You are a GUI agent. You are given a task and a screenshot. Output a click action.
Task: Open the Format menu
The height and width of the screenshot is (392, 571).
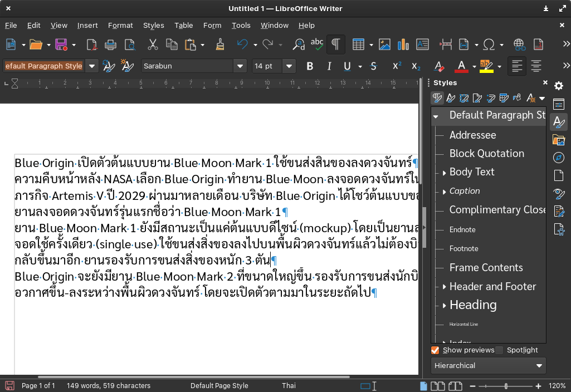coord(120,26)
